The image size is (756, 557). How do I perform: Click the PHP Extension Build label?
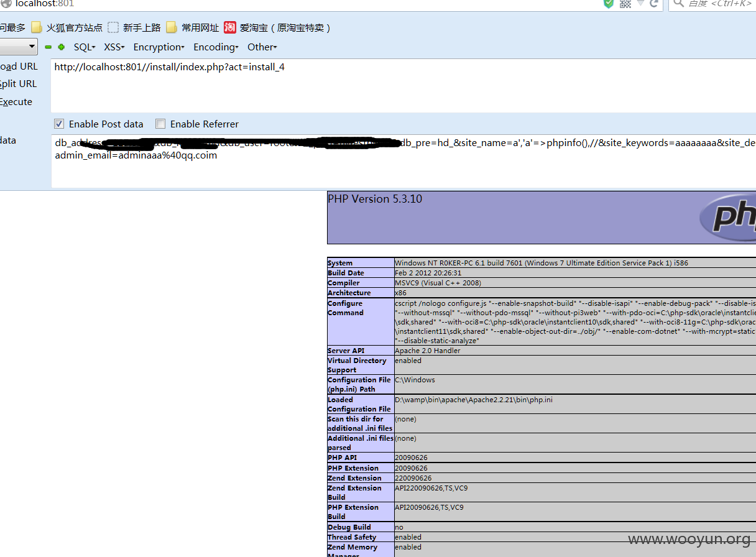[353, 512]
